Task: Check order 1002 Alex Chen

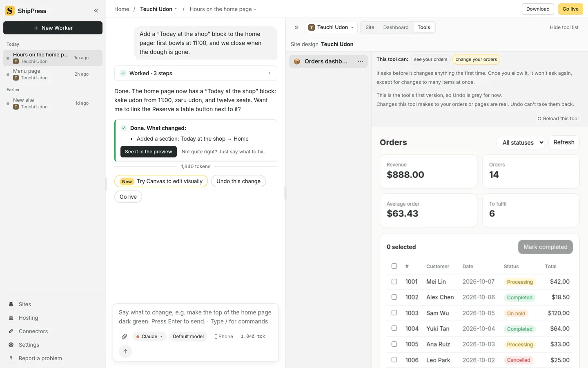Action: (394, 297)
